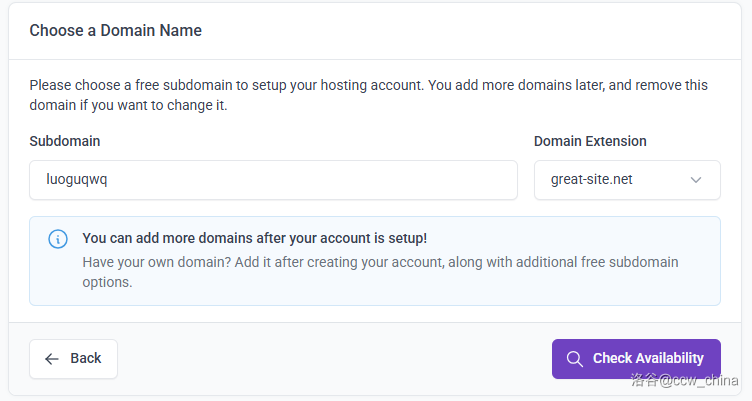Click the 'Back' word inside the button
This screenshot has width=752, height=401.
[x=86, y=358]
